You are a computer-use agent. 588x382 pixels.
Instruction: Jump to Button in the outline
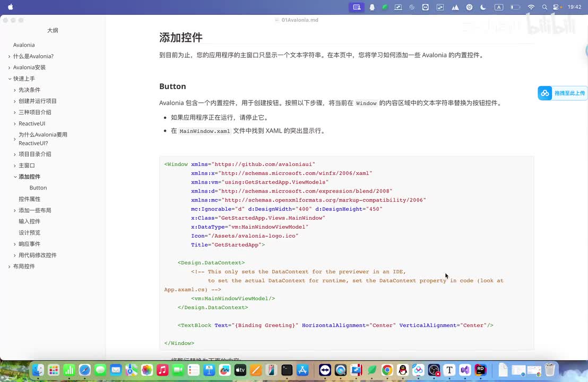pyautogui.click(x=38, y=188)
